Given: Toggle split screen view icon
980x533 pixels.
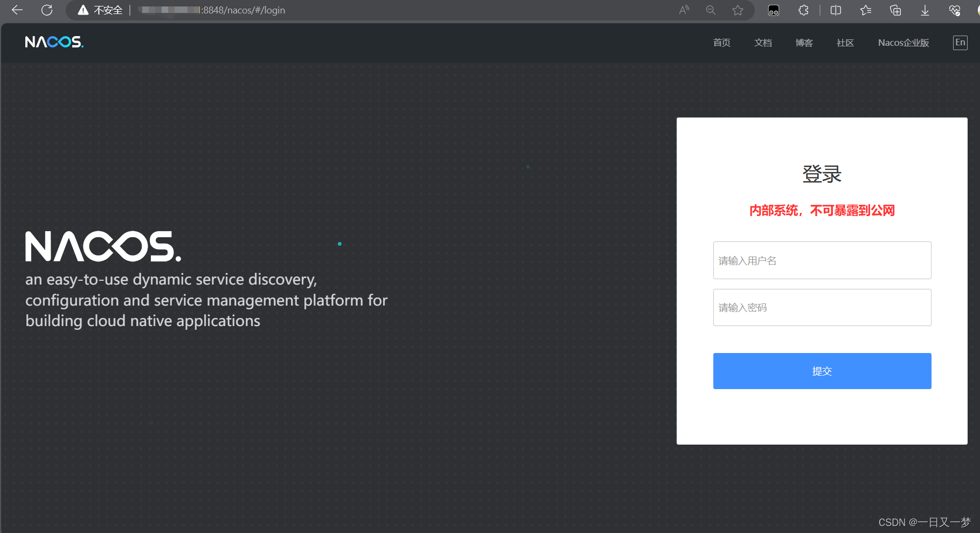Looking at the screenshot, I should [836, 10].
